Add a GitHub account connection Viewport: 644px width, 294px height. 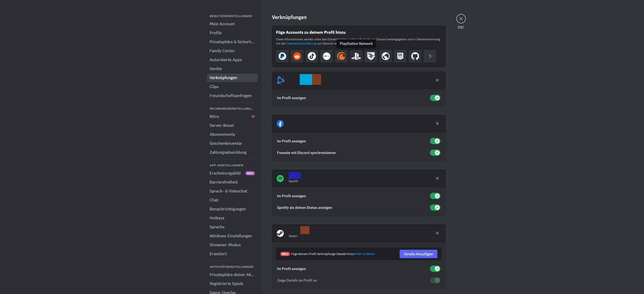click(x=415, y=56)
